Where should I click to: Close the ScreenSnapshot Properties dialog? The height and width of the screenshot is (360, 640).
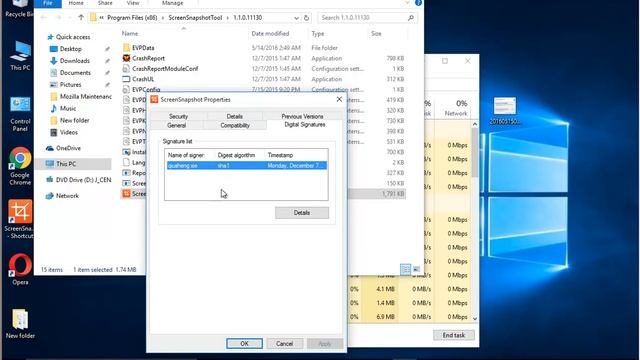pos(339,99)
